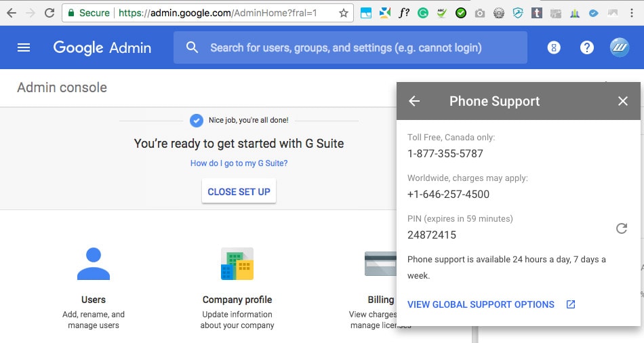Open VIEW GLOBAL SUPPORT OPTIONS link

pyautogui.click(x=481, y=304)
